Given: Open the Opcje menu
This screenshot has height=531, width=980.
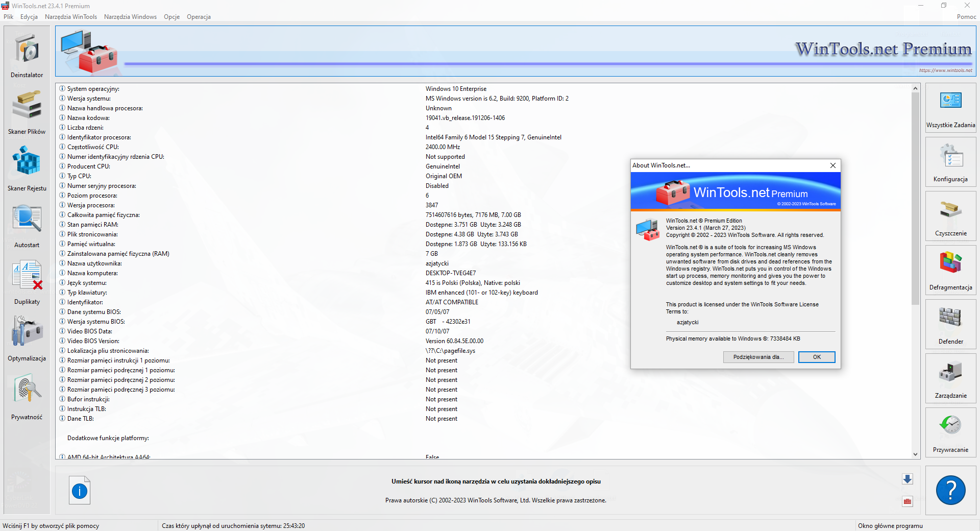Looking at the screenshot, I should 172,17.
